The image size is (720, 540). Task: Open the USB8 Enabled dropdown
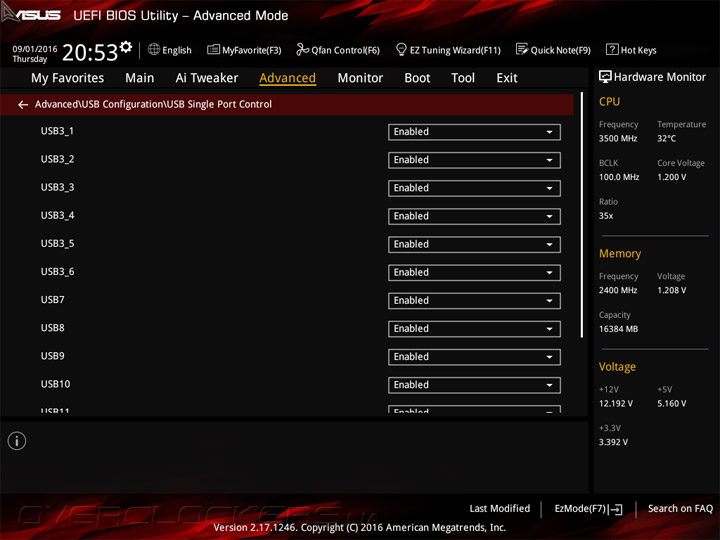(x=474, y=329)
